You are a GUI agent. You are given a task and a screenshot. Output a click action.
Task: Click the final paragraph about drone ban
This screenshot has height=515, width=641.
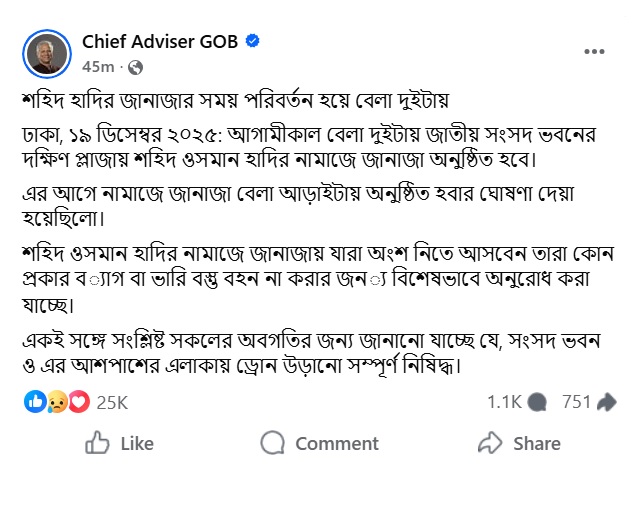tap(320, 351)
